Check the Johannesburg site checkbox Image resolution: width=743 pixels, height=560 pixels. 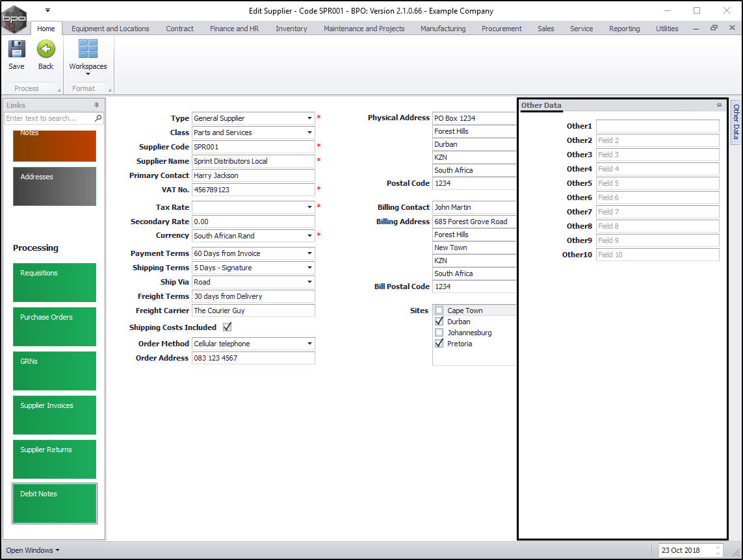439,333
